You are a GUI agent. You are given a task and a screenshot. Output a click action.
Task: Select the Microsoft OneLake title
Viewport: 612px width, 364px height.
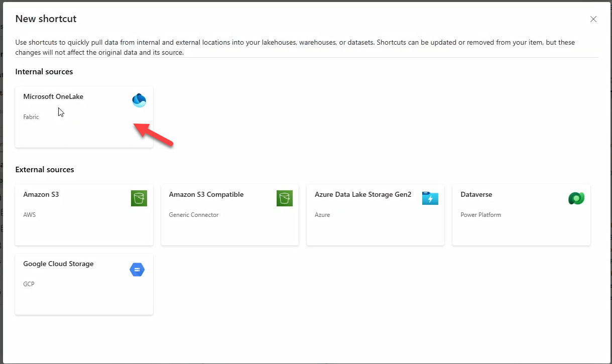(53, 96)
